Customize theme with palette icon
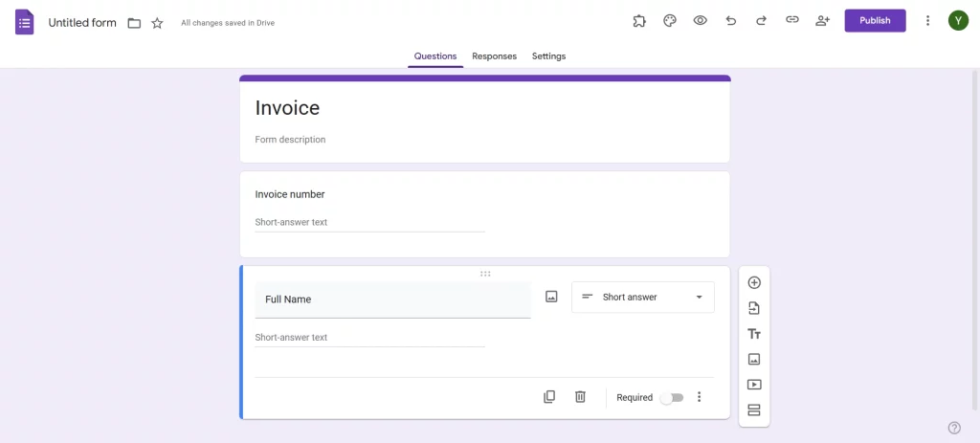This screenshot has width=980, height=443. click(669, 21)
